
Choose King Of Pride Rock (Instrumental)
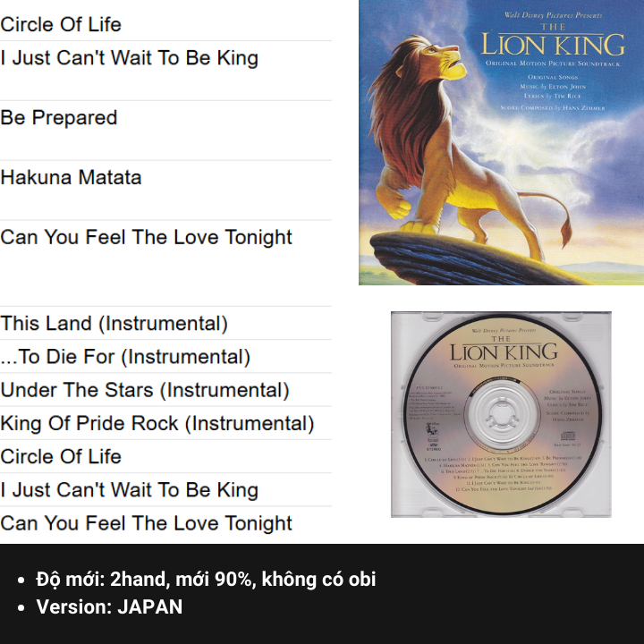(157, 423)
